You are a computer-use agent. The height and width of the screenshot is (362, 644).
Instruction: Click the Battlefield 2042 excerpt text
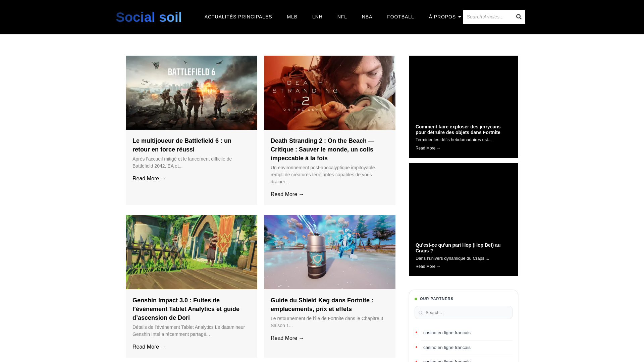tap(182, 163)
